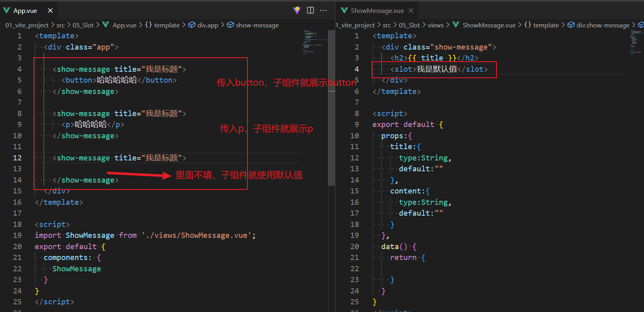
Task: Click the {{ title }} interpolation in h2
Action: 432,58
